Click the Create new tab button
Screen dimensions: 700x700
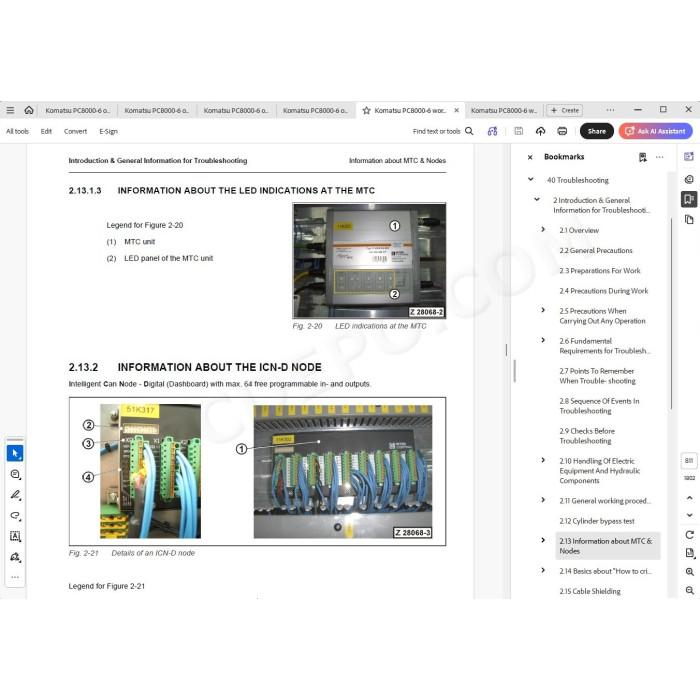point(565,110)
